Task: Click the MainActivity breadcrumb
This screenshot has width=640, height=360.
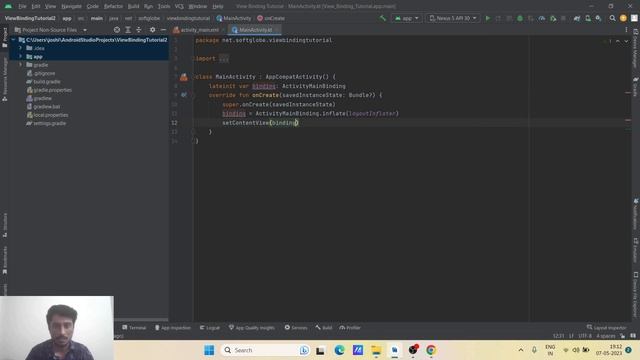Action: pyautogui.click(x=234, y=18)
